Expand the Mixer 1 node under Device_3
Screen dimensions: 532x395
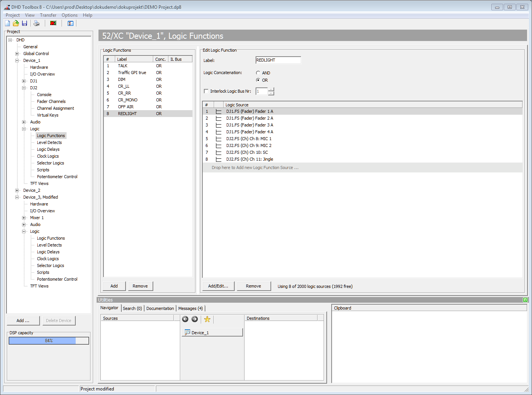point(24,218)
